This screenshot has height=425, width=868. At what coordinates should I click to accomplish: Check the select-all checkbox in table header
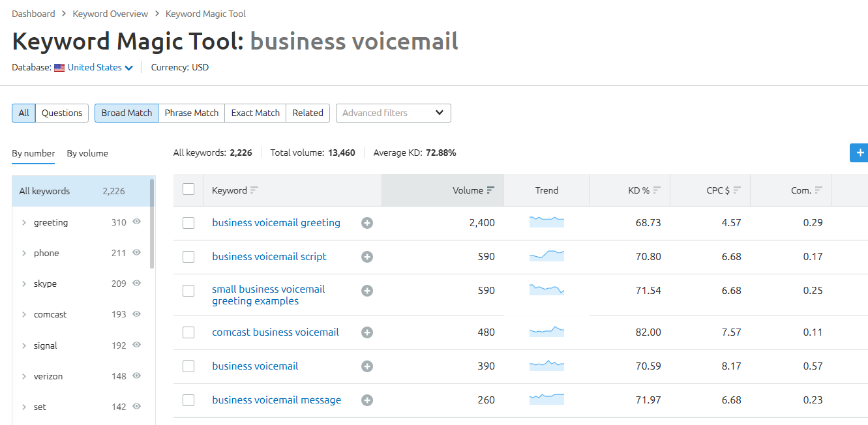point(188,189)
